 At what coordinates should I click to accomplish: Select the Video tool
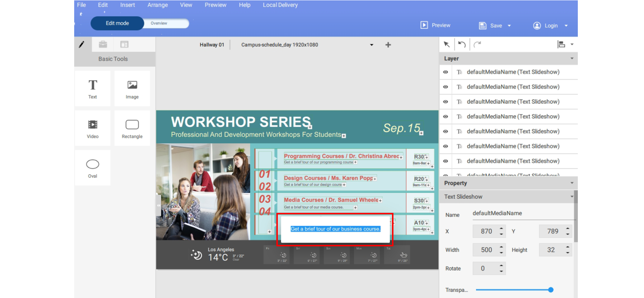tap(92, 128)
